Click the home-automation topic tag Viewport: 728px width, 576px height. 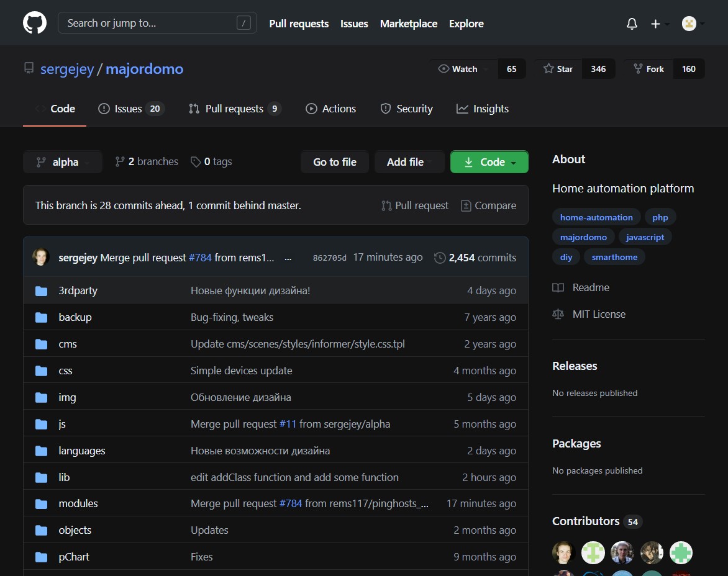(x=596, y=217)
